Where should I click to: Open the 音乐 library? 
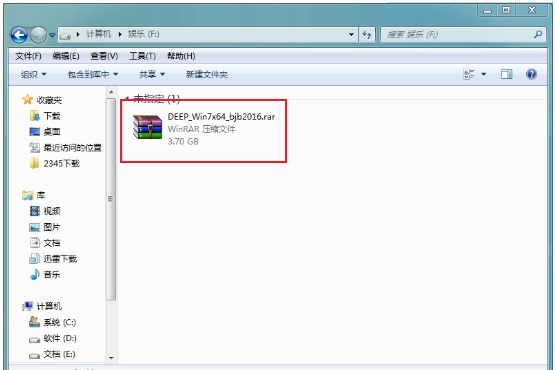pos(52,275)
